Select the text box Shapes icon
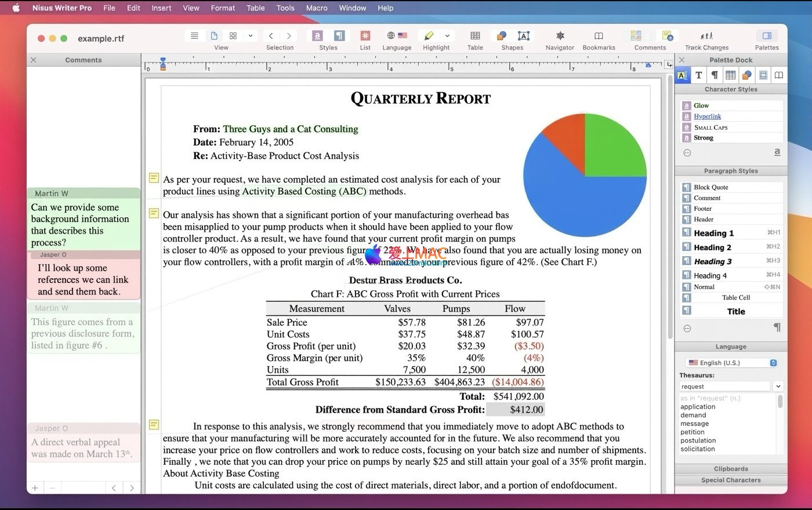The image size is (812, 510). pyautogui.click(x=523, y=36)
